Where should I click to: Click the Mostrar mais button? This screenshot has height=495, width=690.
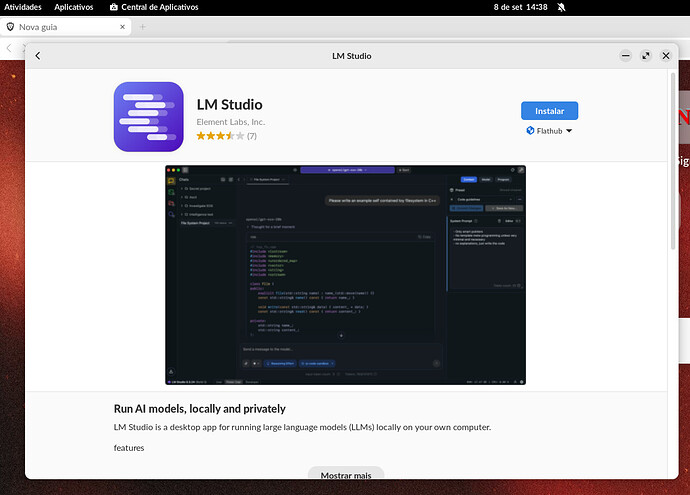tap(346, 475)
